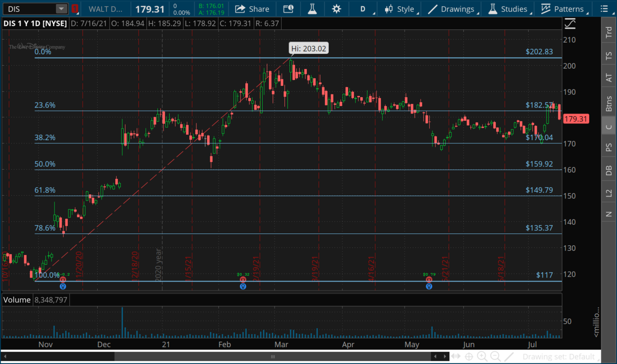Click the $202.83 Fibonacci level label
This screenshot has width=617, height=364.
(x=539, y=52)
